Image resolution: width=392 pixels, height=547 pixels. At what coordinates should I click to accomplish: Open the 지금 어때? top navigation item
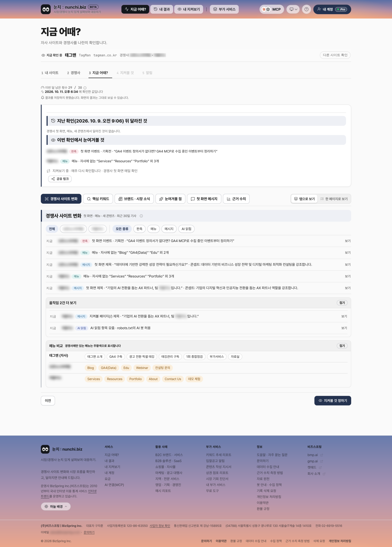(x=135, y=9)
